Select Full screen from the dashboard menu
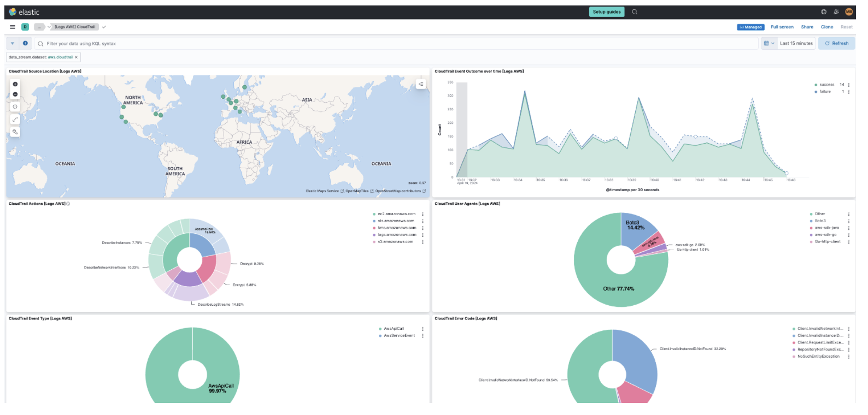The image size is (868, 415). point(782,27)
